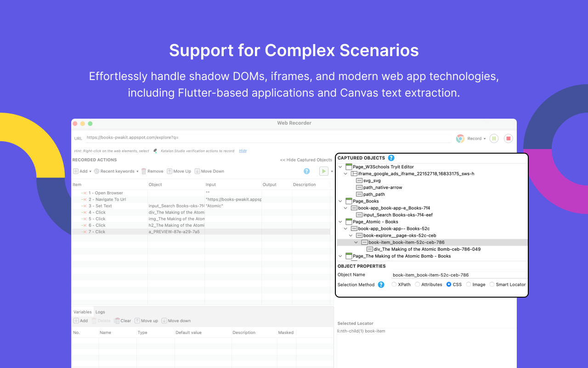Open the Recent keywords dropdown

tap(116, 171)
